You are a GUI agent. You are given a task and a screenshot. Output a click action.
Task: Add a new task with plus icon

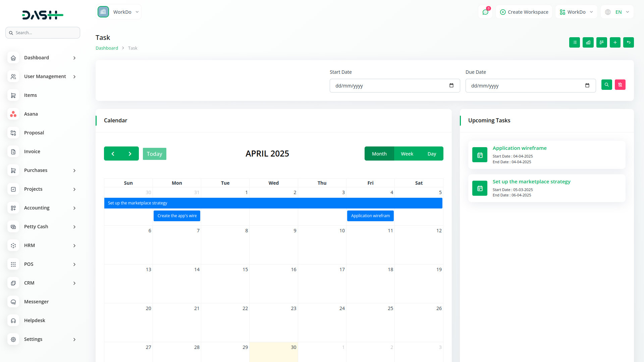coord(615,42)
